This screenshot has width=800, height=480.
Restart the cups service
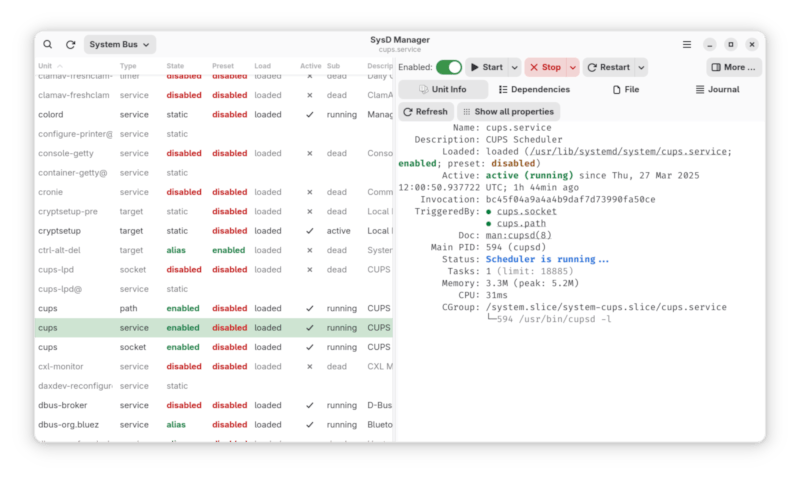pyautogui.click(x=608, y=67)
